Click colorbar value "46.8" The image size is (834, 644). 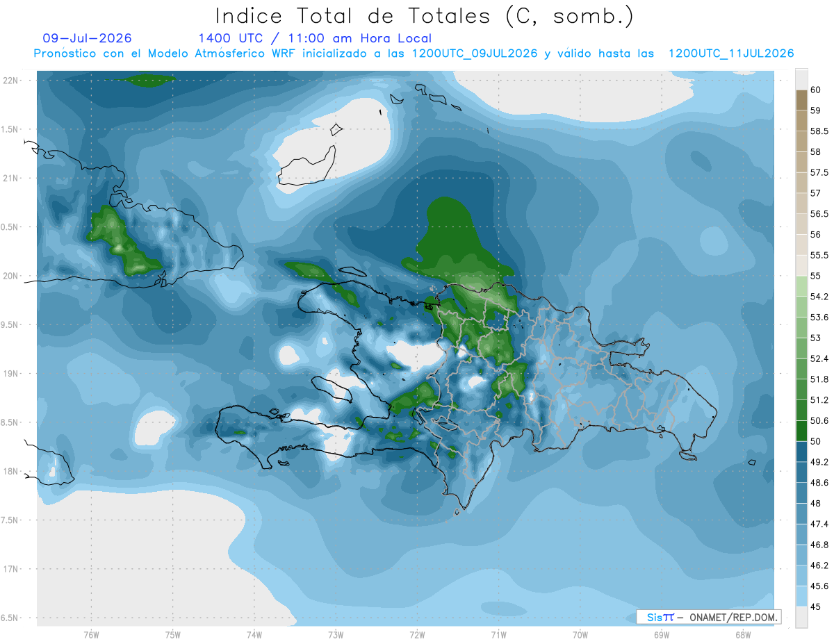pos(819,545)
